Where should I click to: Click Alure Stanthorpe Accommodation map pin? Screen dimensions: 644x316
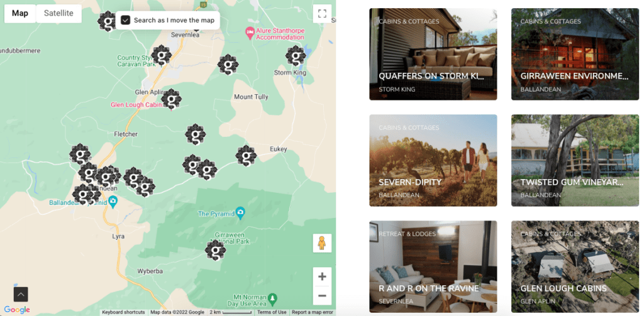(249, 31)
